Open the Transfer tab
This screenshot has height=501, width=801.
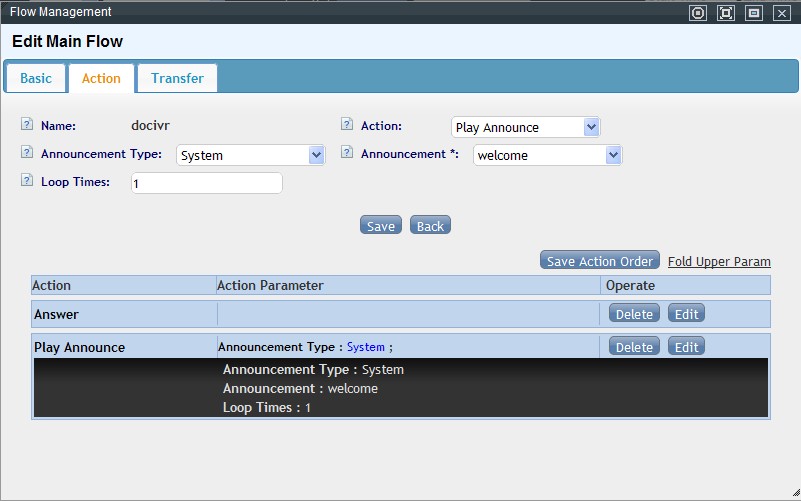point(177,78)
